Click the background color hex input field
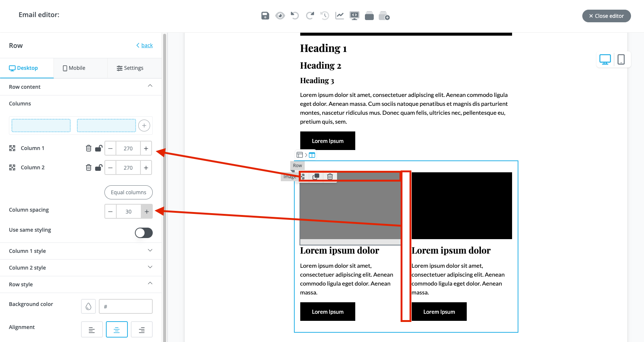The height and width of the screenshot is (342, 644). [x=126, y=306]
